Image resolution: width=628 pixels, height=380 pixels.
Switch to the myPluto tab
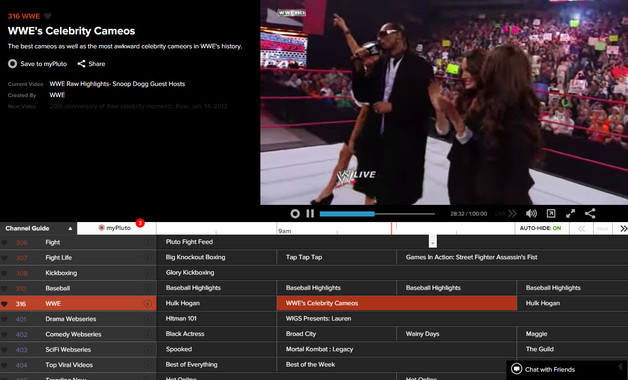116,228
